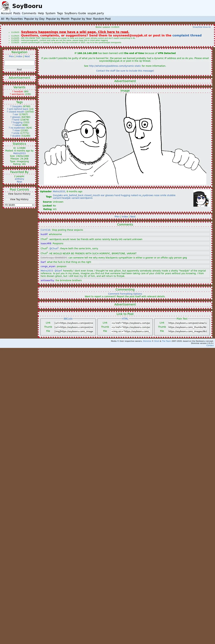
Task: Open the Comments menu item
Action: [x=29, y=13]
